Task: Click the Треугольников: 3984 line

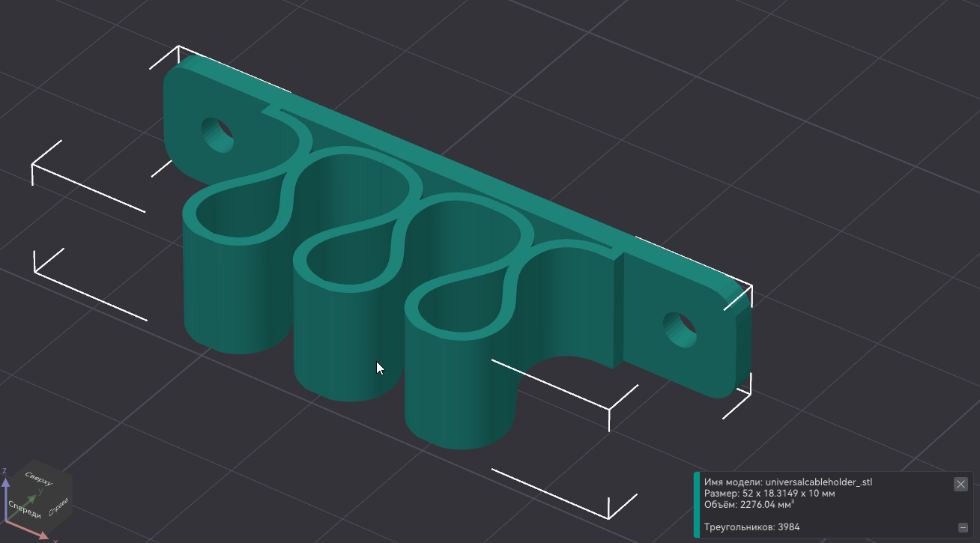Action: (751, 527)
